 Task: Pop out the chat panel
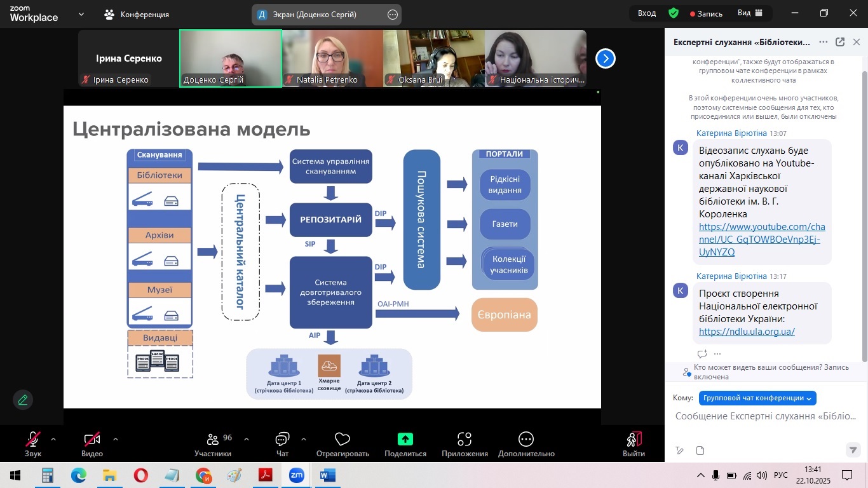point(840,42)
